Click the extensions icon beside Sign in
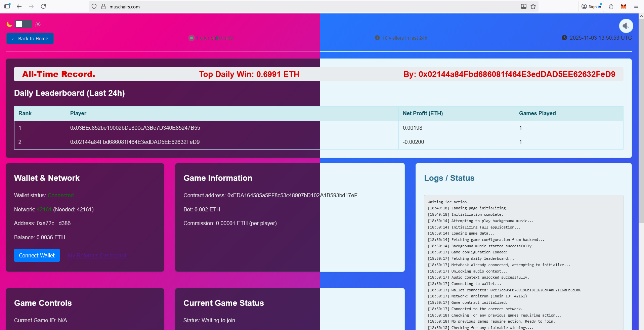The image size is (644, 330). 611,6
